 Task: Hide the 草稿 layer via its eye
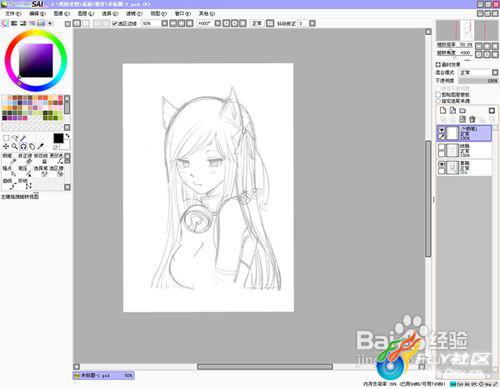click(441, 164)
